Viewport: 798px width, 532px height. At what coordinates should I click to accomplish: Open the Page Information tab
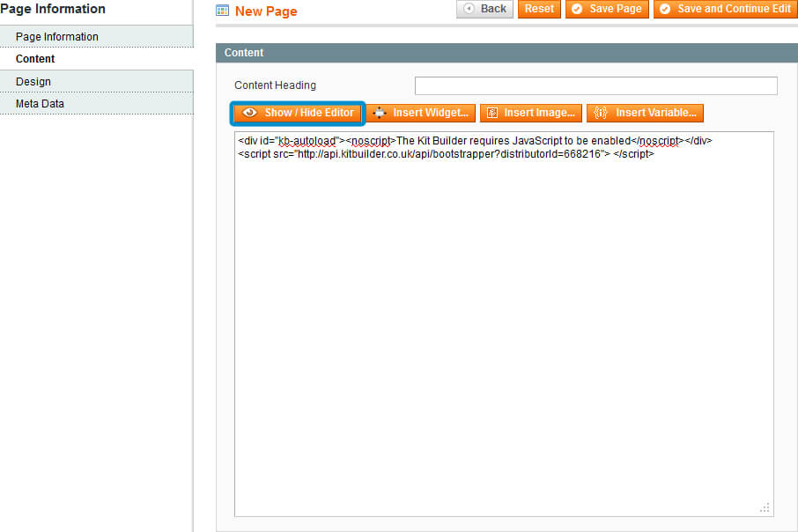97,37
